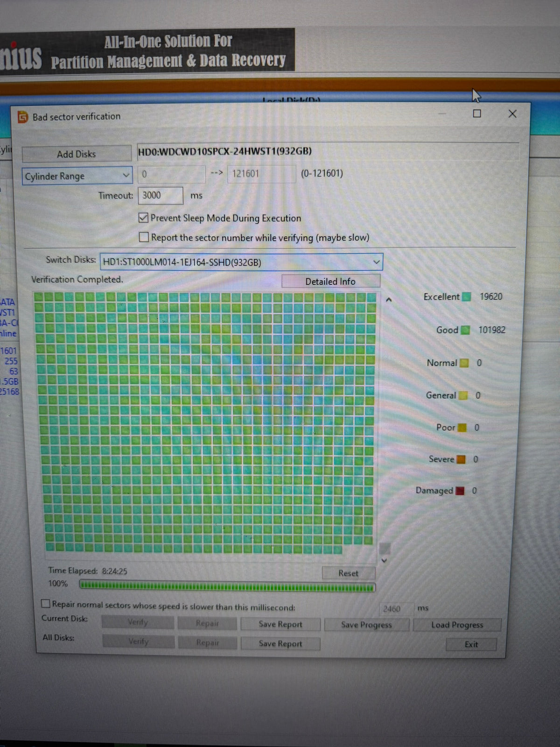Uncheck Prevent Sleep Mode During Execution
Screen dimensions: 560x747
[144, 218]
